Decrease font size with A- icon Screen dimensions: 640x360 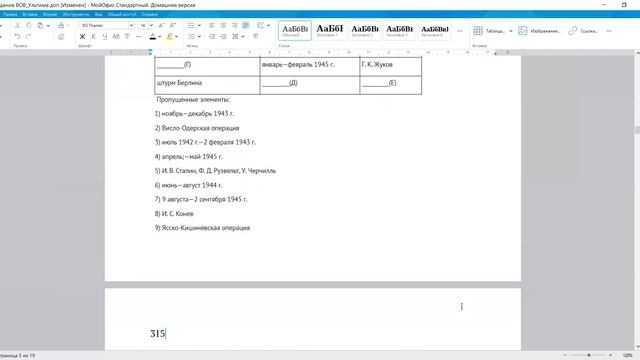pos(162,25)
